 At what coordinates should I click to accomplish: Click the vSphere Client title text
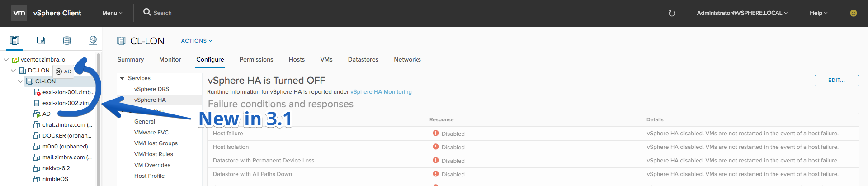click(x=57, y=13)
